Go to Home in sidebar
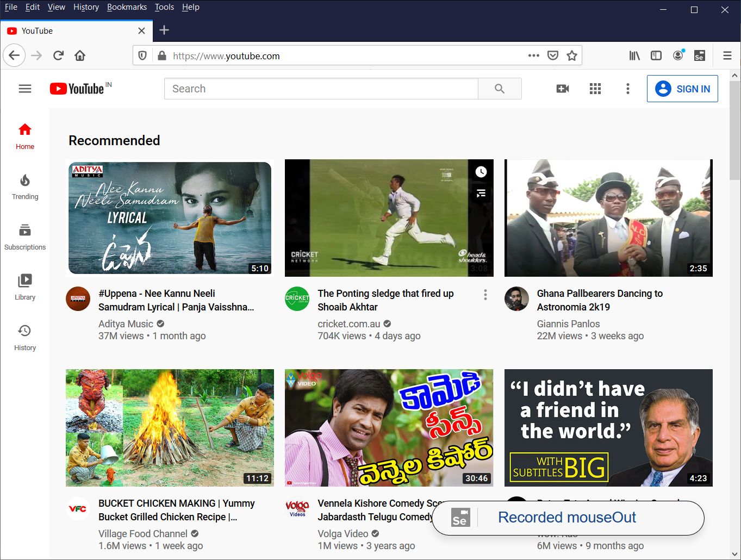Screen dimensions: 741x560 (25, 136)
